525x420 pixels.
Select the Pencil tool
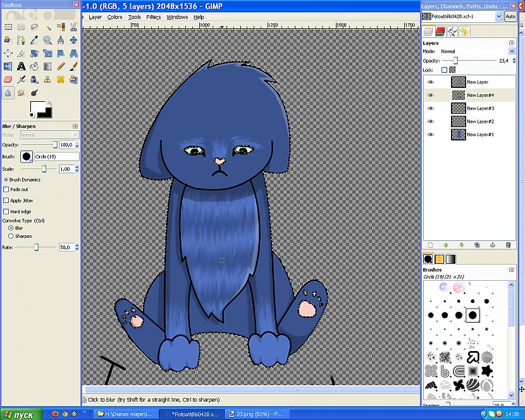(x=61, y=66)
